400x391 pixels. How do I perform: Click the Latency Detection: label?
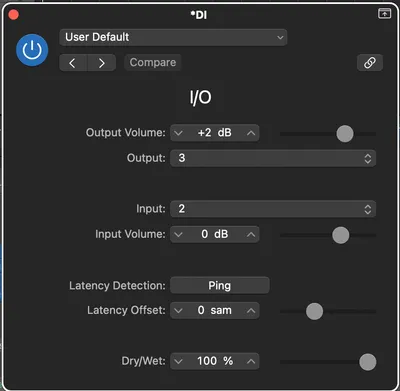(x=117, y=286)
